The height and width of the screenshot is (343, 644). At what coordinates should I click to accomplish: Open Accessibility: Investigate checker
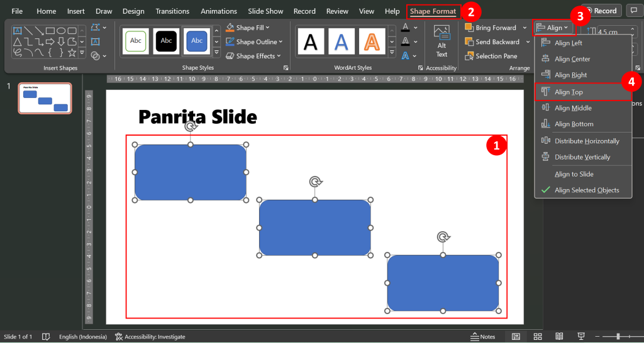(150, 337)
